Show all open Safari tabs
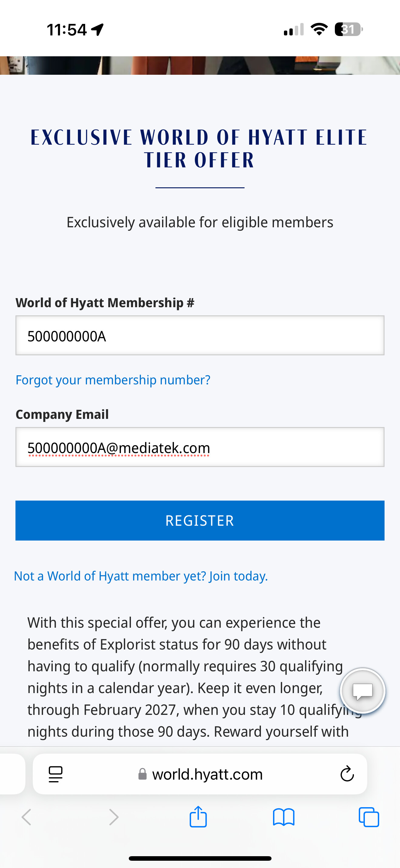The width and height of the screenshot is (400, 868). [x=368, y=817]
